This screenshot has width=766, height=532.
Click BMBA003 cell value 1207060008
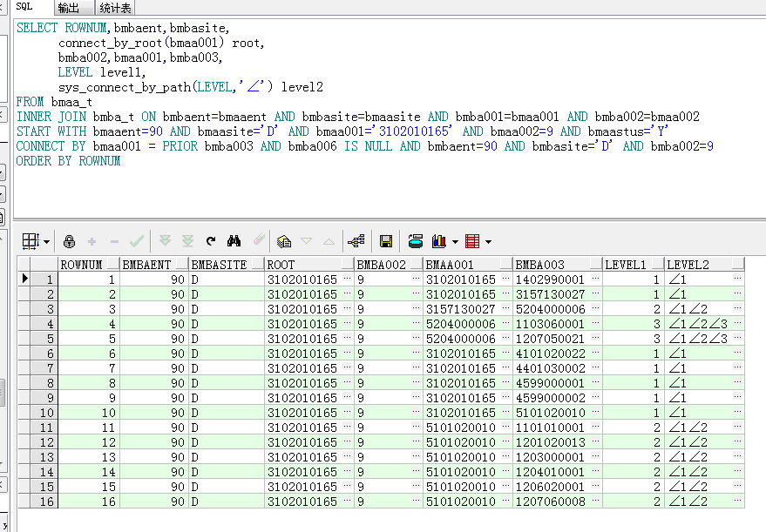click(x=550, y=502)
